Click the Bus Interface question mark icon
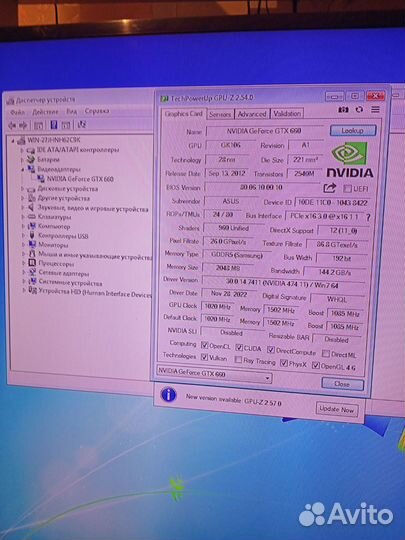 (368, 217)
